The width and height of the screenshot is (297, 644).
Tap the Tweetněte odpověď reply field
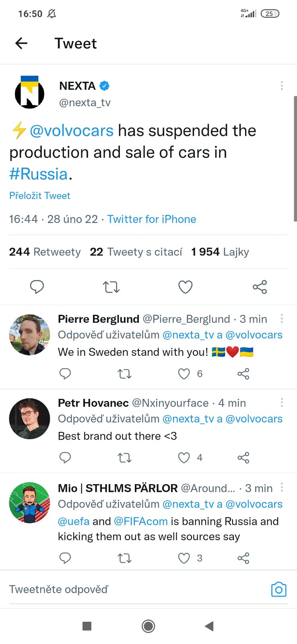coord(121,590)
